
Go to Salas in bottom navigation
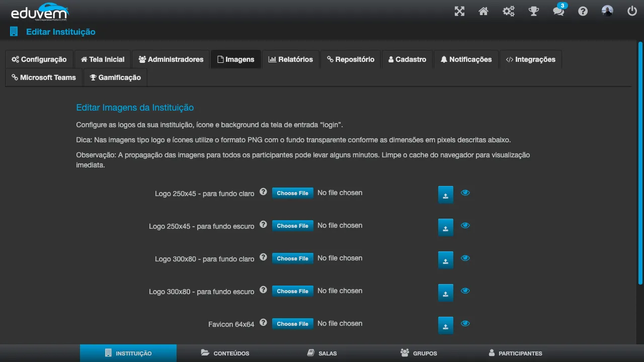(x=322, y=353)
